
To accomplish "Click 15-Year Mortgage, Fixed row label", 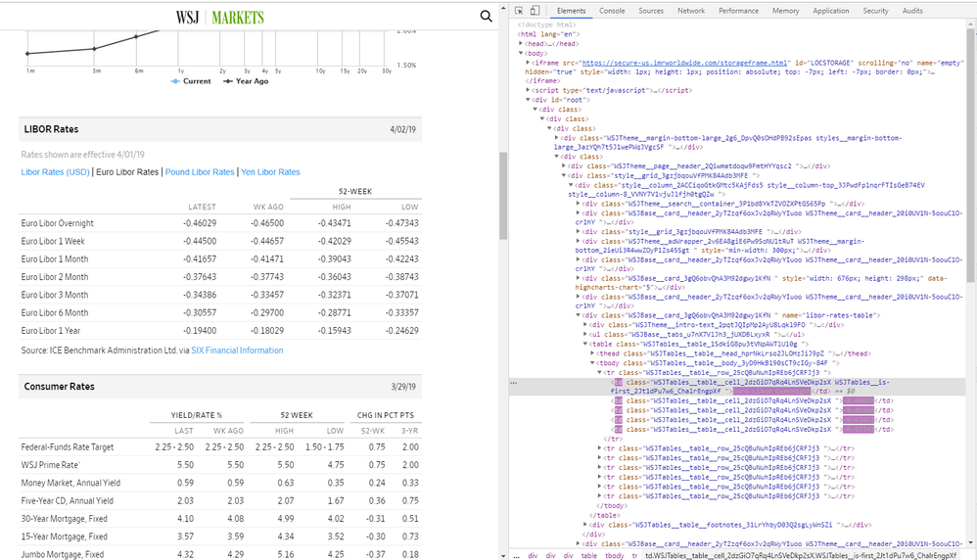I will (x=65, y=537).
